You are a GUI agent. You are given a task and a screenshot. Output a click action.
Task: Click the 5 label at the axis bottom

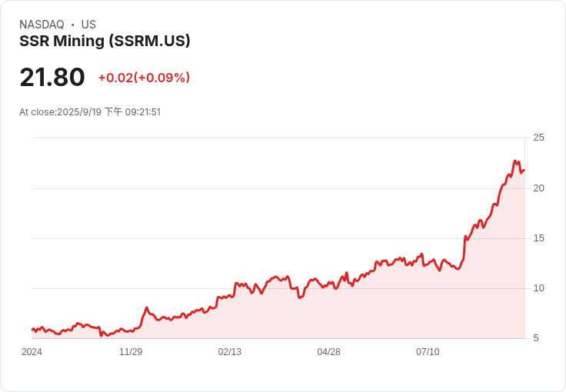tap(536, 338)
